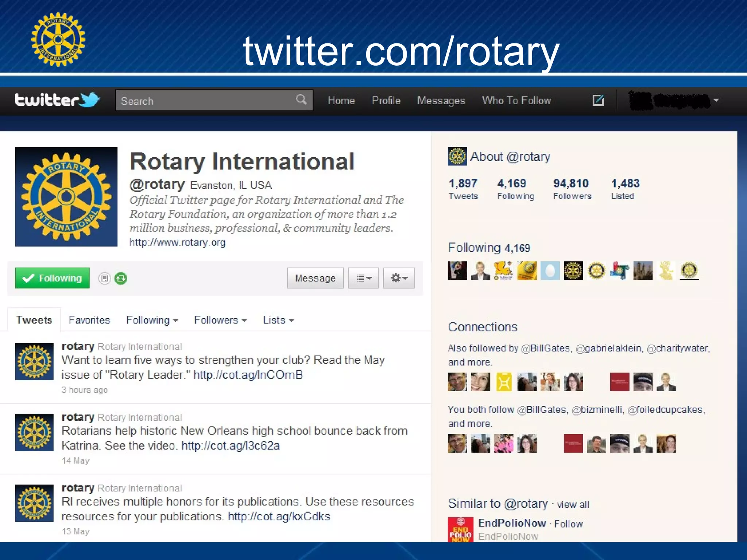Click the pink avatar under 'You both follow'
The width and height of the screenshot is (747, 560).
point(504,443)
